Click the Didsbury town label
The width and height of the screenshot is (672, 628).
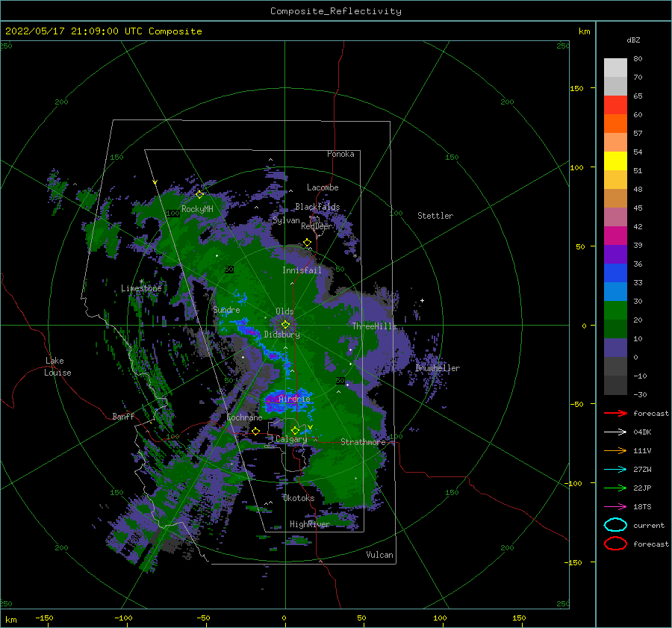coord(281,335)
